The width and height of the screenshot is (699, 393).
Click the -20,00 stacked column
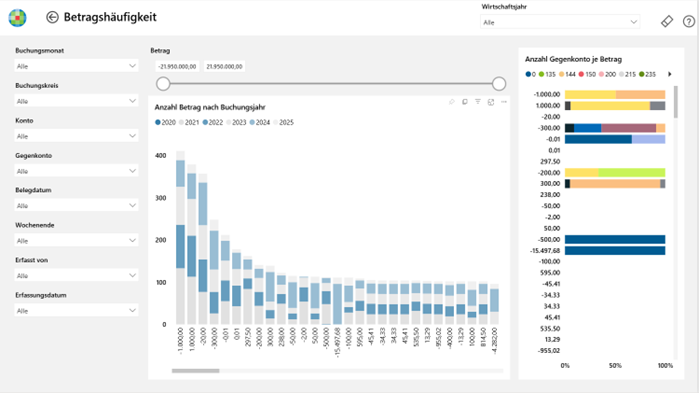pos(203,249)
